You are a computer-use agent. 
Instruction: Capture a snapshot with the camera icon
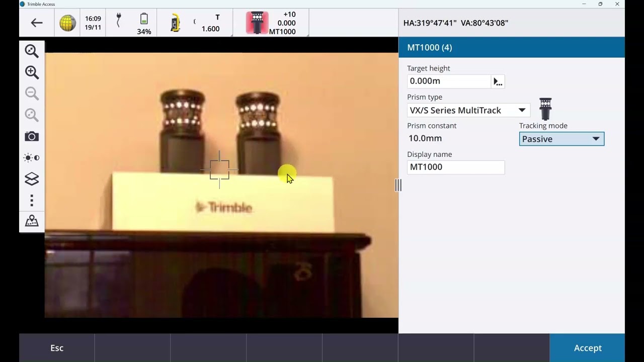click(32, 136)
